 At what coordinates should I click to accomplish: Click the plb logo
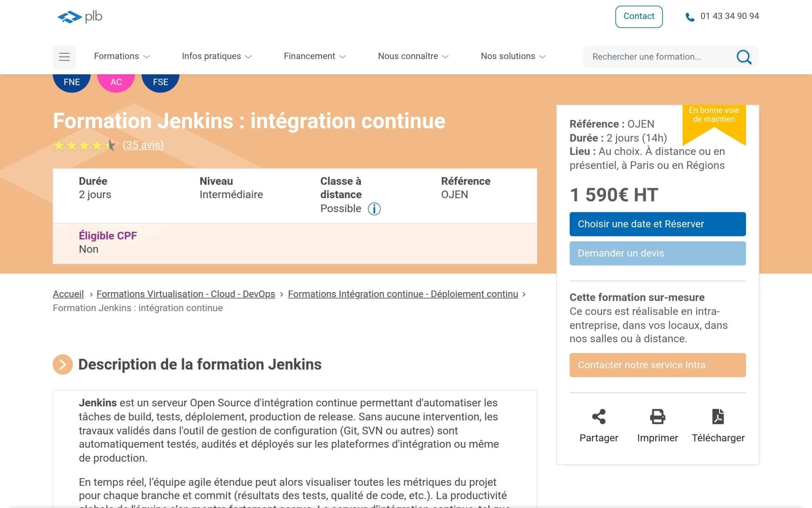[80, 17]
